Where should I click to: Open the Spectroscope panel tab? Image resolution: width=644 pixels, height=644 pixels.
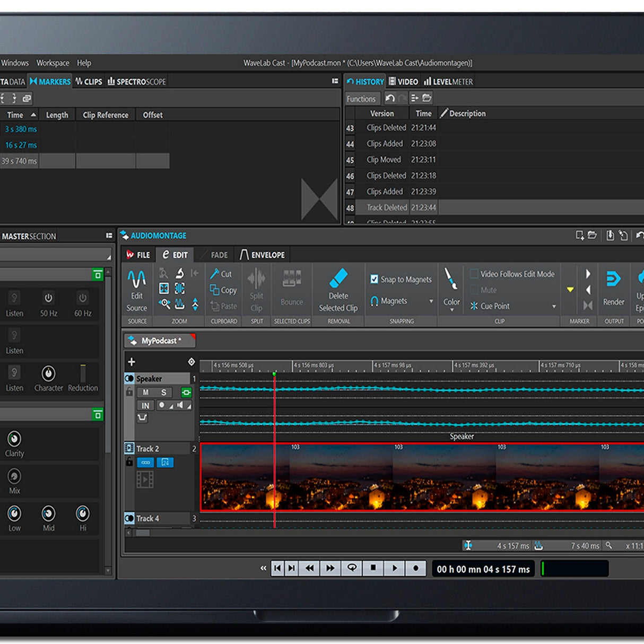[137, 82]
